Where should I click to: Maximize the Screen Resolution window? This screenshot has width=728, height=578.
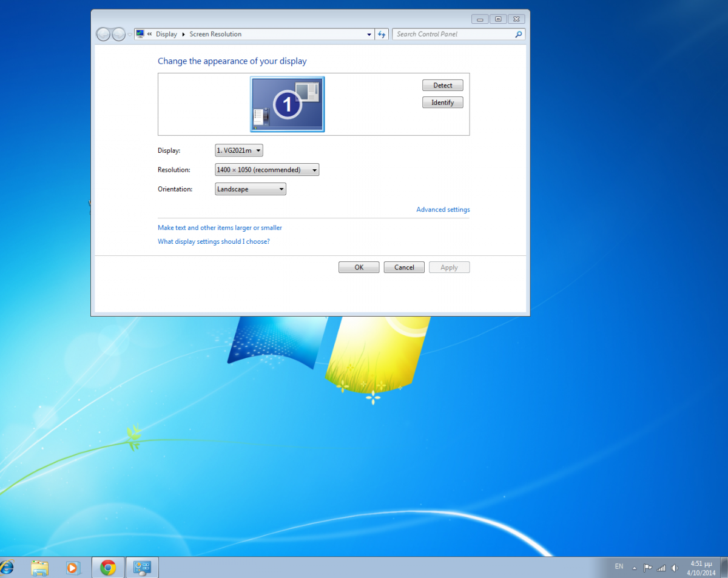(x=497, y=19)
